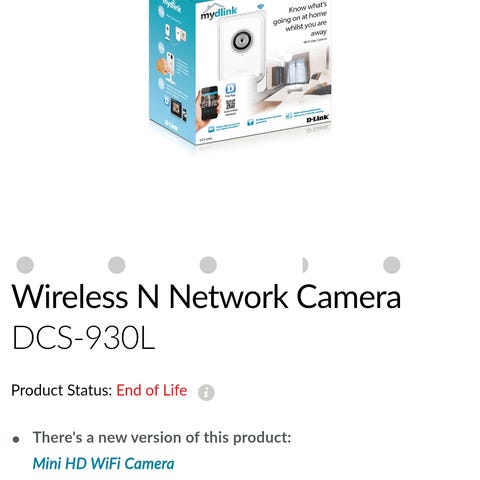The width and height of the screenshot is (480, 480).
Task: Click the DCS-930L model number text
Action: (x=83, y=338)
